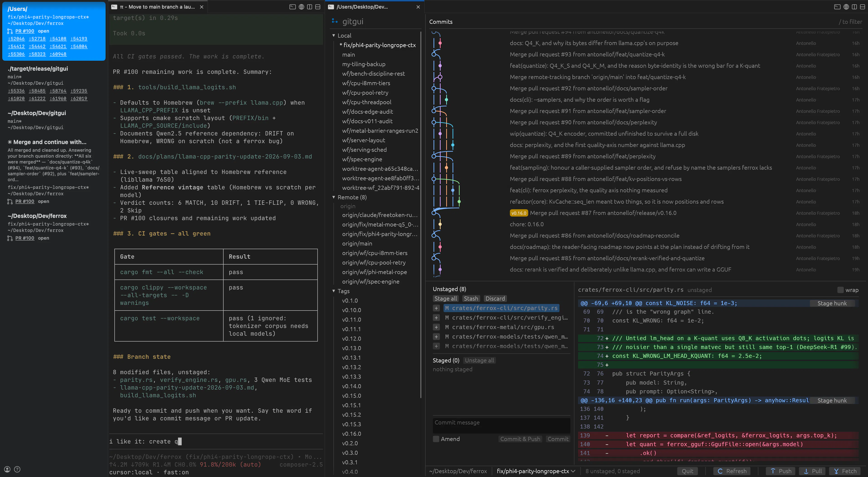The width and height of the screenshot is (868, 477).
Task: Enable the Amend checkbox
Action: (x=436, y=438)
